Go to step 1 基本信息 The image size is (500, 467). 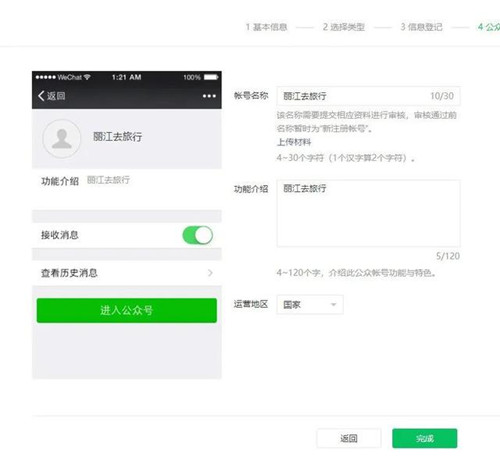click(266, 27)
